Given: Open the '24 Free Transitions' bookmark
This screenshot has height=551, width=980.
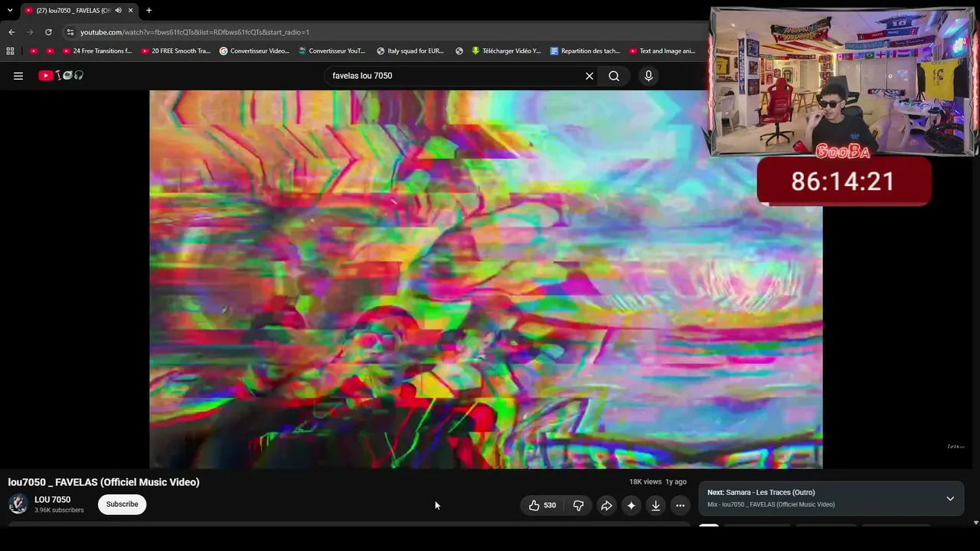Looking at the screenshot, I should [x=97, y=51].
